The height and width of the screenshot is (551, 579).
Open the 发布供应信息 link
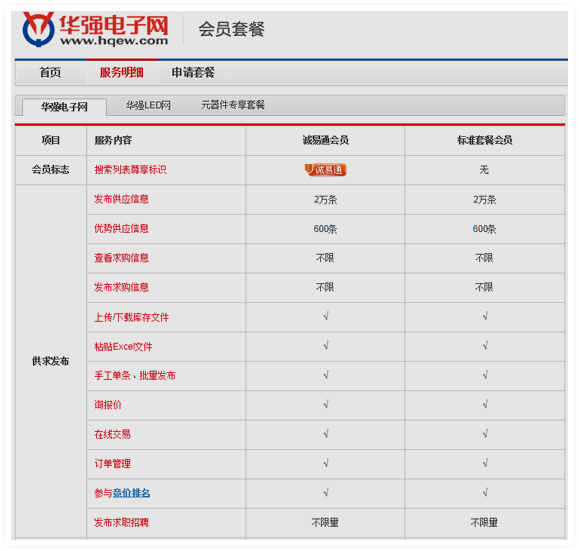pyautogui.click(x=121, y=199)
